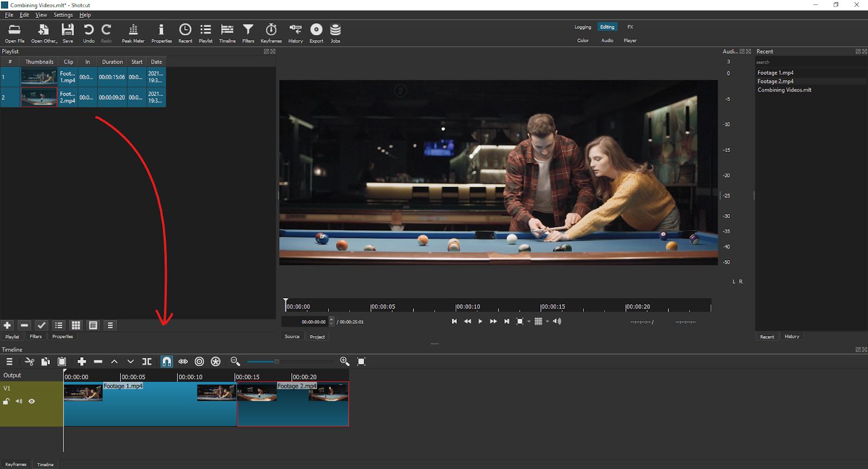The image size is (868, 469).
Task: Toggle ripple all tracks
Action: (216, 362)
